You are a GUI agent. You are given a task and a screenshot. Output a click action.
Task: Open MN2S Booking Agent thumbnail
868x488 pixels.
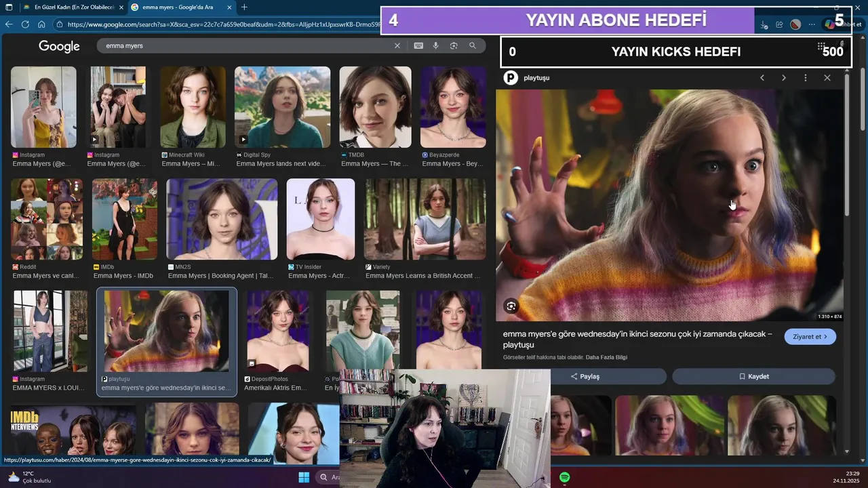click(x=222, y=219)
